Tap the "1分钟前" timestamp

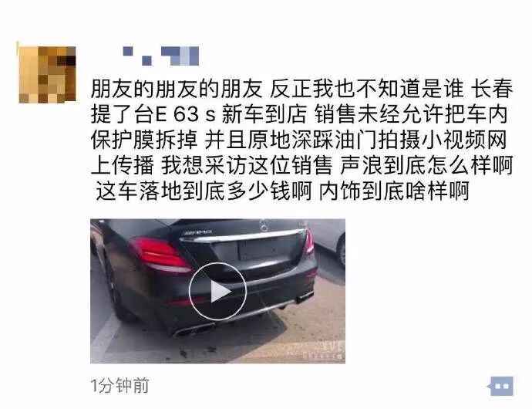coord(120,386)
